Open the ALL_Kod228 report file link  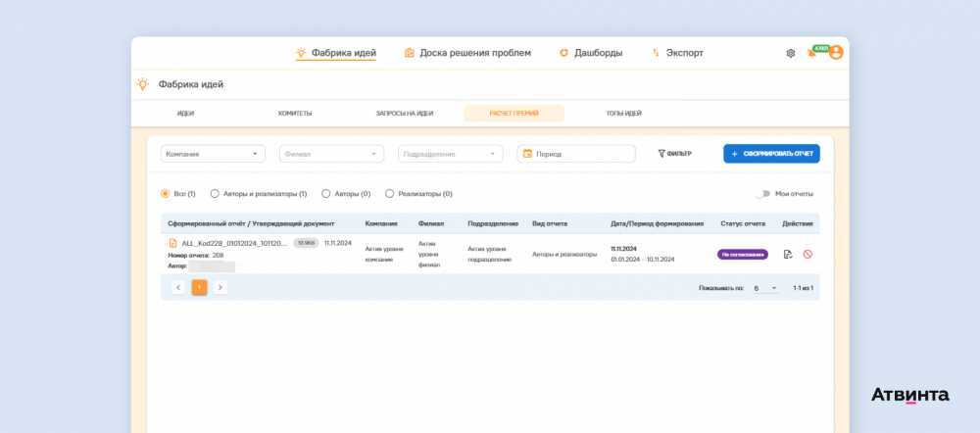click(x=233, y=242)
